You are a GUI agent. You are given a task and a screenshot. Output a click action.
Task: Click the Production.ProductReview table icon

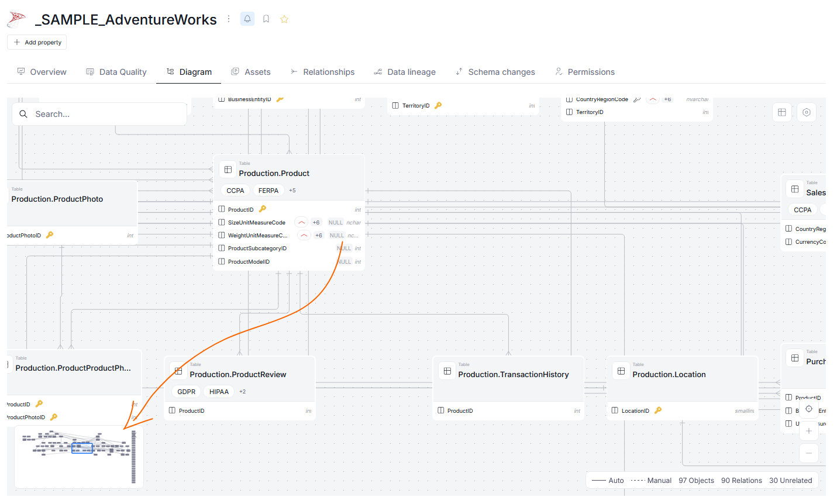click(178, 371)
